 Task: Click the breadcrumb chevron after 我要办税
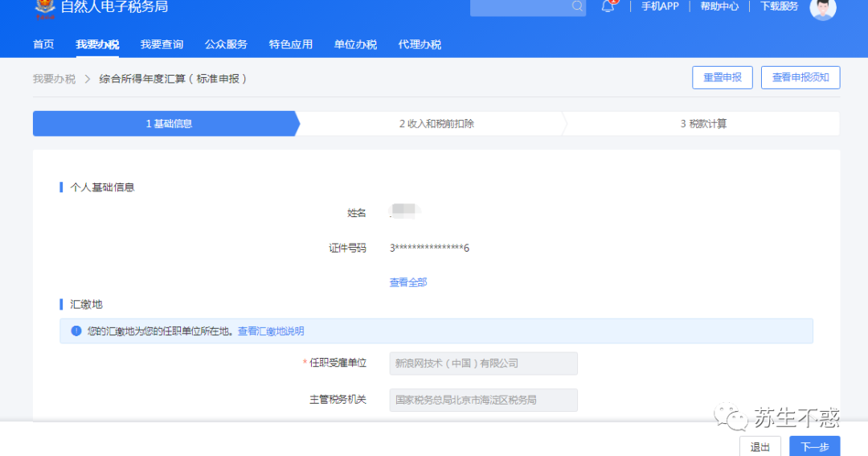(x=88, y=79)
